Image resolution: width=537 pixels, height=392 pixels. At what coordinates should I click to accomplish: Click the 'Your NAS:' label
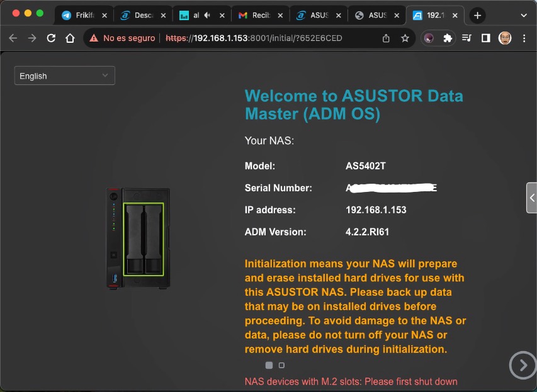click(269, 141)
